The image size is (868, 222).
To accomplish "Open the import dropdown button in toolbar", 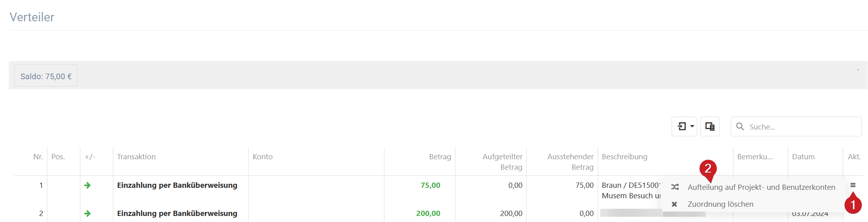I will coord(684,127).
